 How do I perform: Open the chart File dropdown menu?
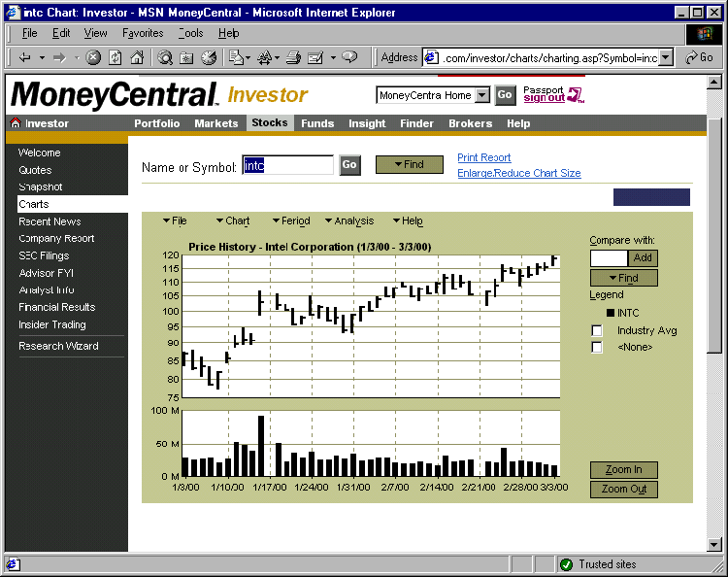pyautogui.click(x=175, y=221)
